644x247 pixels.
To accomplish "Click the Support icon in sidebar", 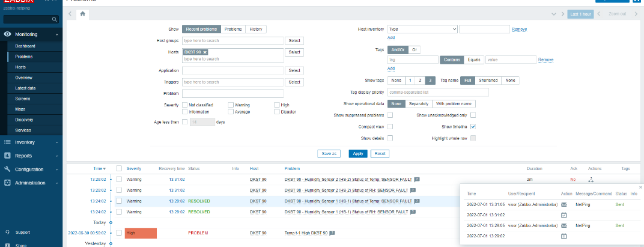I will point(7,232).
